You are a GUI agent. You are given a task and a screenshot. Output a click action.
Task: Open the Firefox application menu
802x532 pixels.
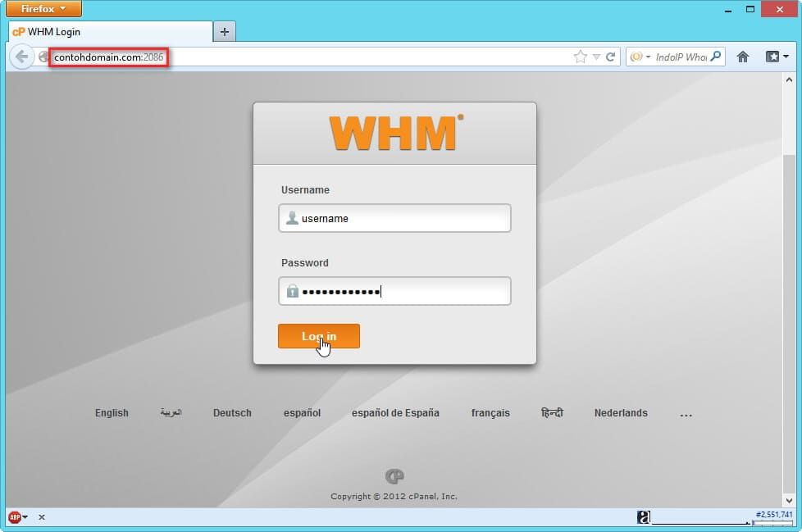point(43,9)
